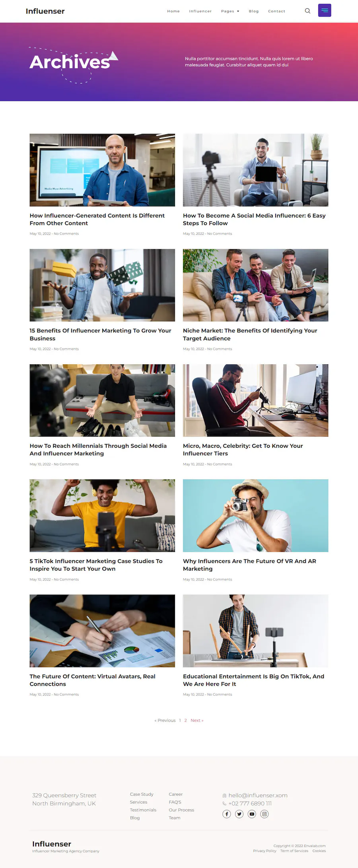Open the Instagram social icon
This screenshot has height=868, width=358.
click(x=265, y=814)
